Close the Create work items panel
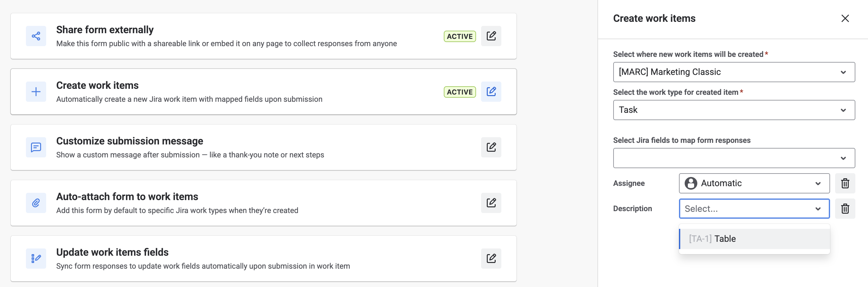This screenshot has height=287, width=868. point(845,18)
